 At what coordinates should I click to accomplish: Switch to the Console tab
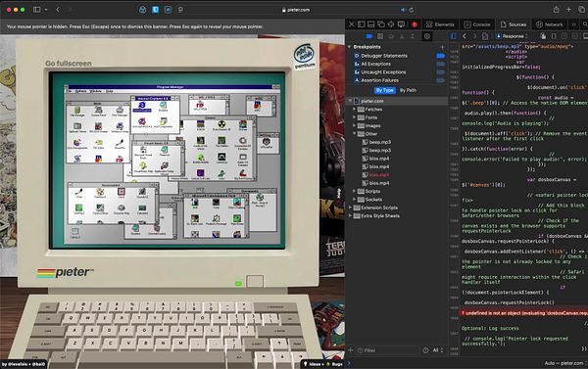click(x=477, y=24)
